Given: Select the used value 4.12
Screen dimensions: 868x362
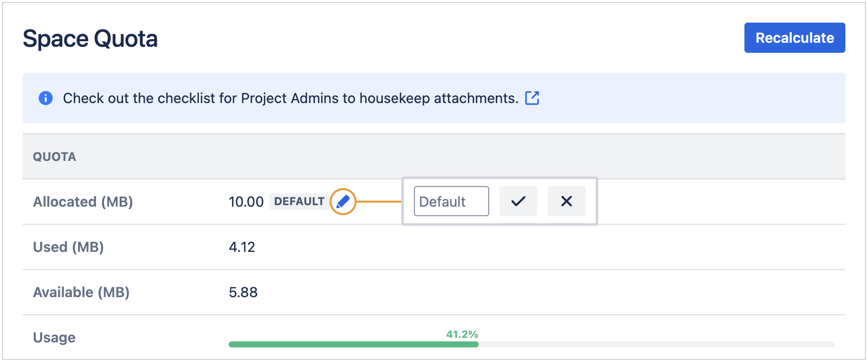Looking at the screenshot, I should 242,247.
